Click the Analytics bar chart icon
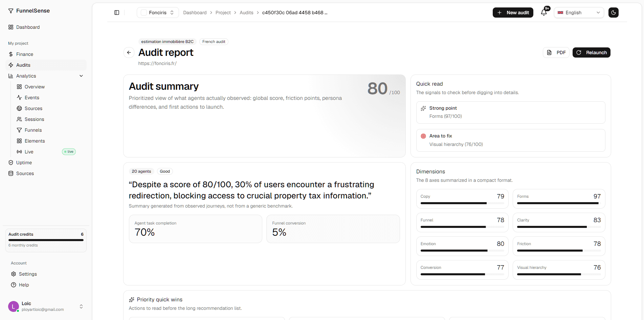Image resolution: width=644 pixels, height=320 pixels. coord(11,76)
